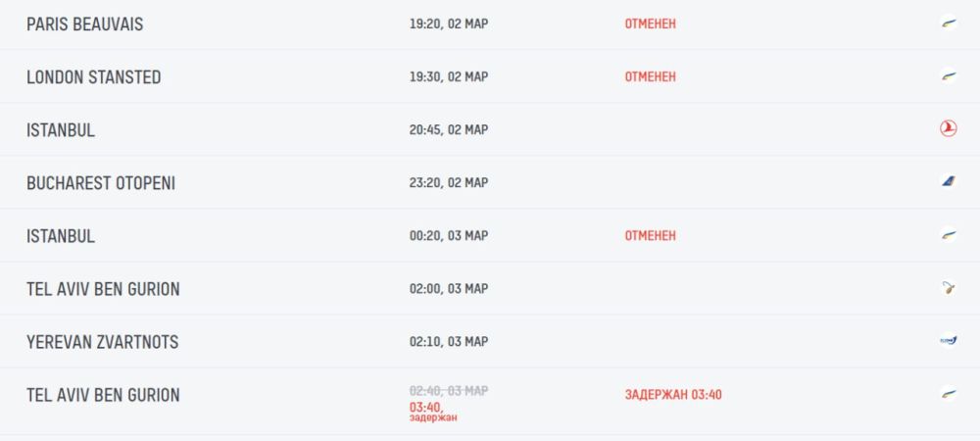Click the airline logo on the Paris Beauvais row
This screenshot has width=980, height=441.
(x=948, y=24)
